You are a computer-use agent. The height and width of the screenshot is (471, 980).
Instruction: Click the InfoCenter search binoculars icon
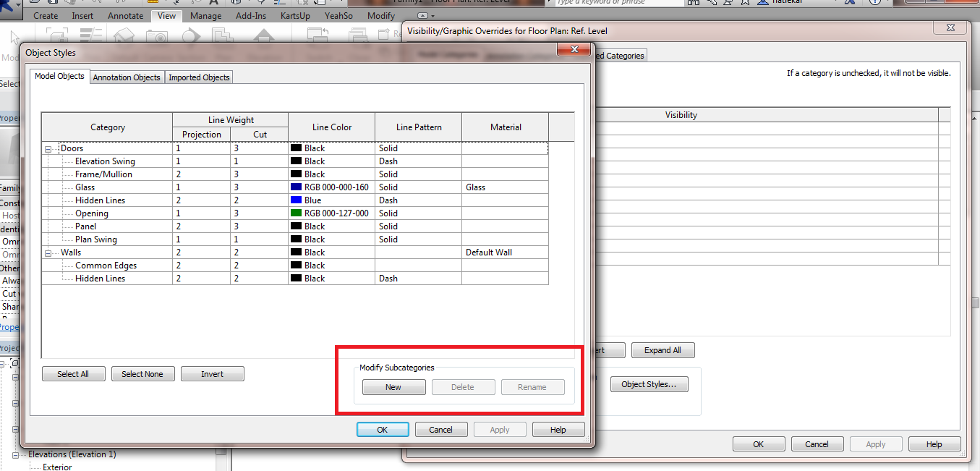693,2
